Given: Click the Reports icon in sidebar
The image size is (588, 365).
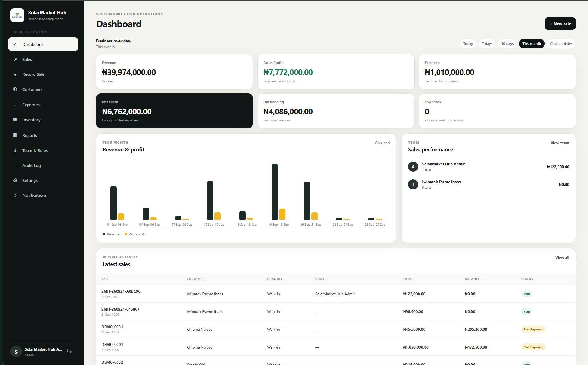Looking at the screenshot, I should click(x=15, y=135).
